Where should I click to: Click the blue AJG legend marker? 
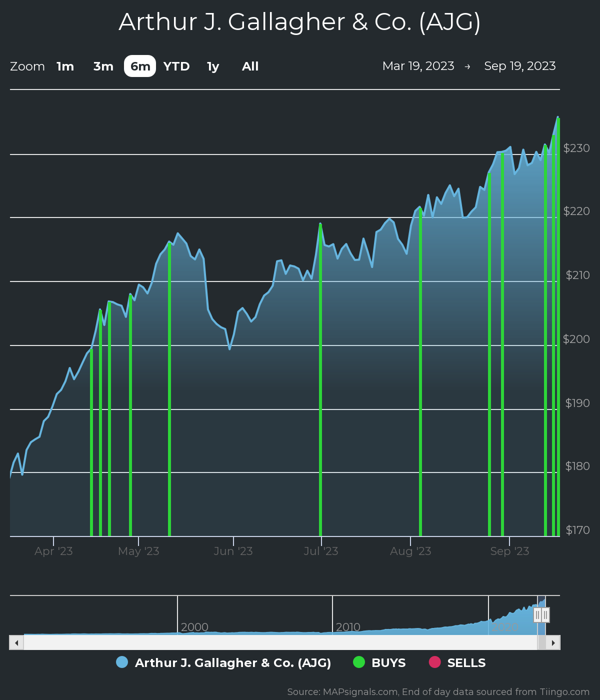122,662
